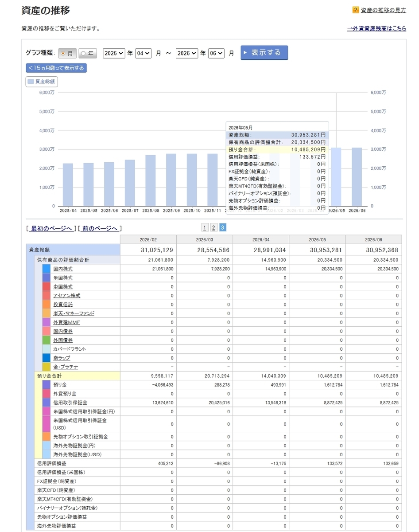
Task: Open the 金・プラチナ link
Action: 66,367
